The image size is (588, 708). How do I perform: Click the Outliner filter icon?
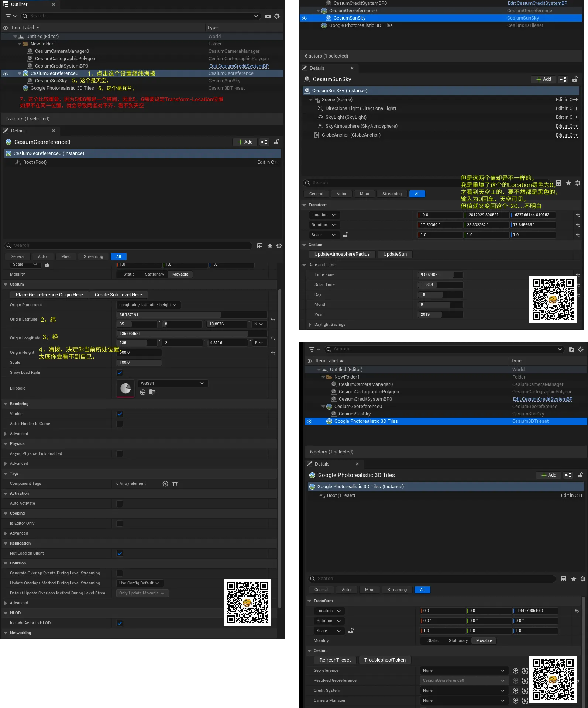[8, 16]
